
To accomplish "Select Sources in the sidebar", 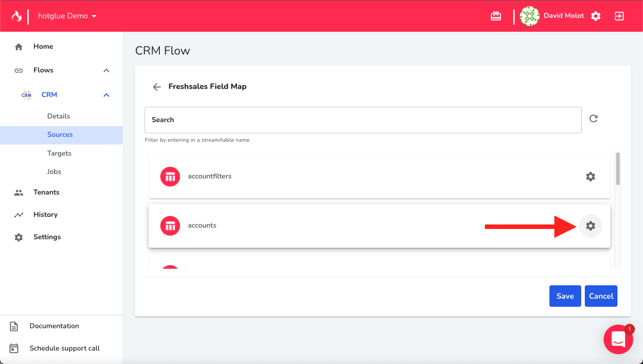I will [x=61, y=135].
